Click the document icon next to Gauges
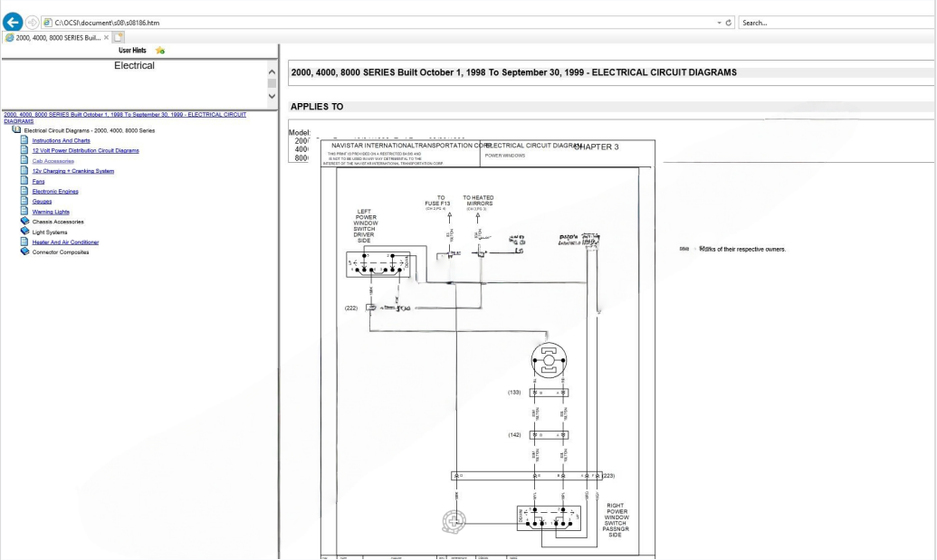 point(24,202)
